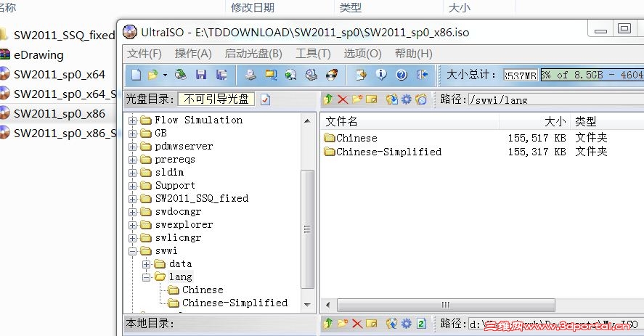Click the document with gear toolbar icon
The height and width of the screenshot is (336, 644).
(x=361, y=75)
